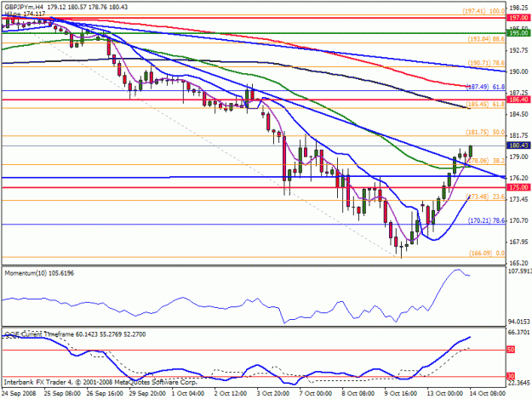Click the 94.0153 Momentum scale value

tap(519, 322)
